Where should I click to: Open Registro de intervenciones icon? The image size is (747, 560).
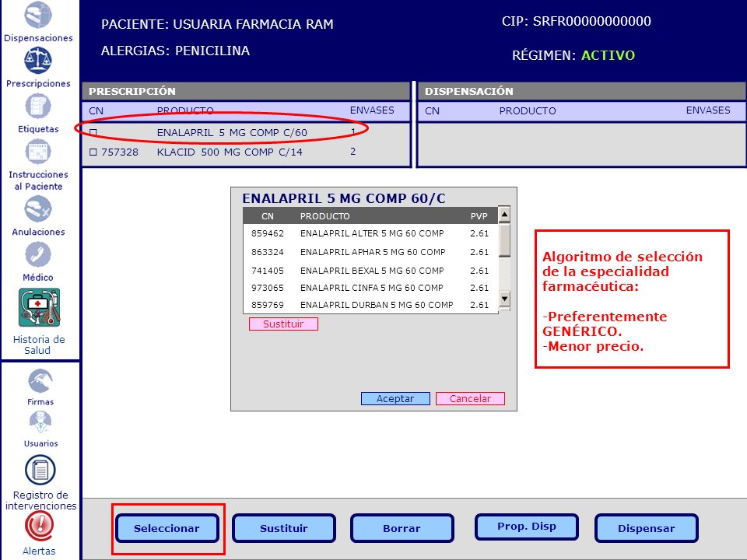(40, 470)
